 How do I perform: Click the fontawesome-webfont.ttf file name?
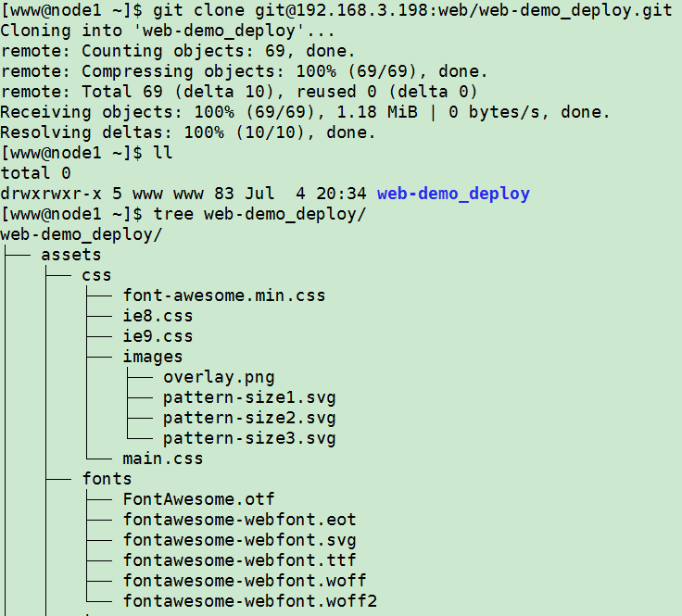click(239, 560)
